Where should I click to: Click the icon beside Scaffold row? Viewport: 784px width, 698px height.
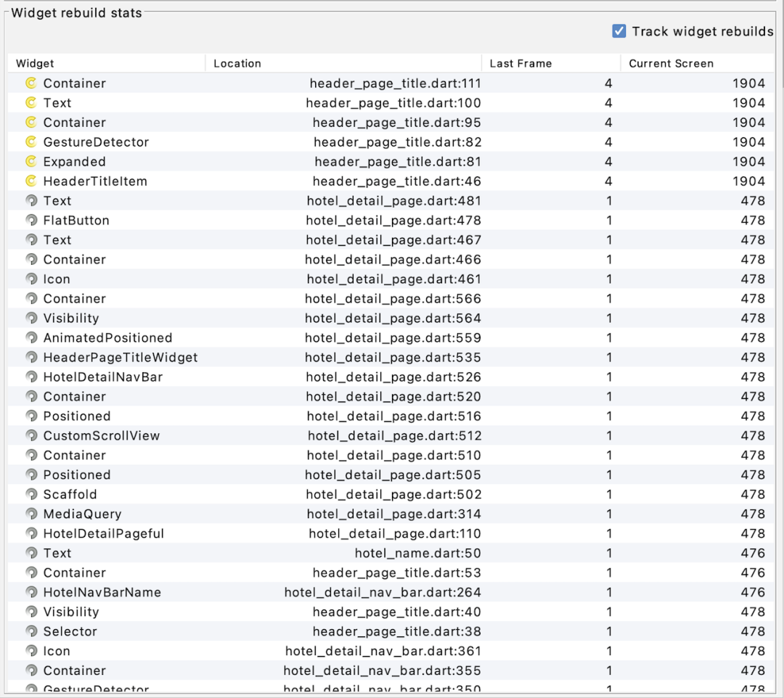tap(31, 495)
